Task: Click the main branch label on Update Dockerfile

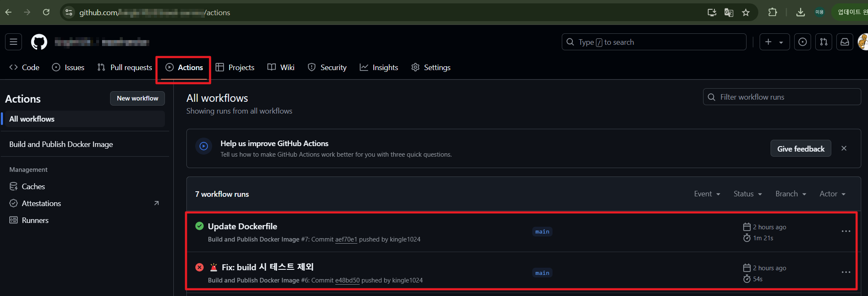Action: tap(542, 231)
